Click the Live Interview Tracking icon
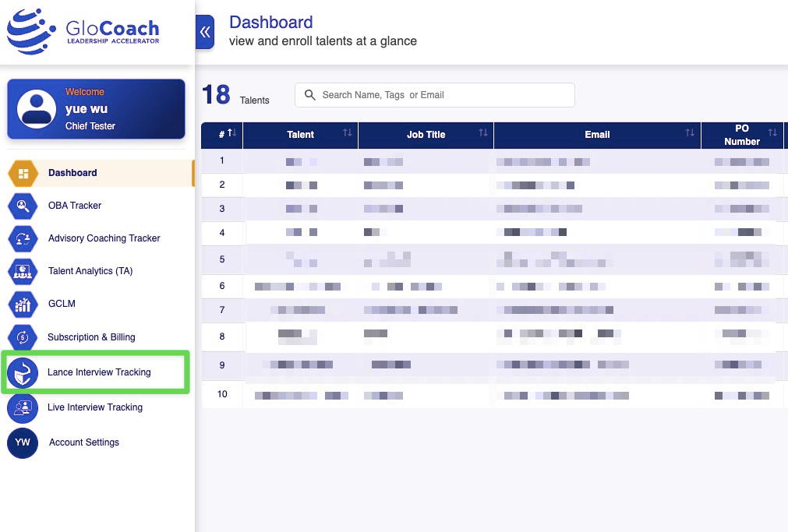 (23, 408)
